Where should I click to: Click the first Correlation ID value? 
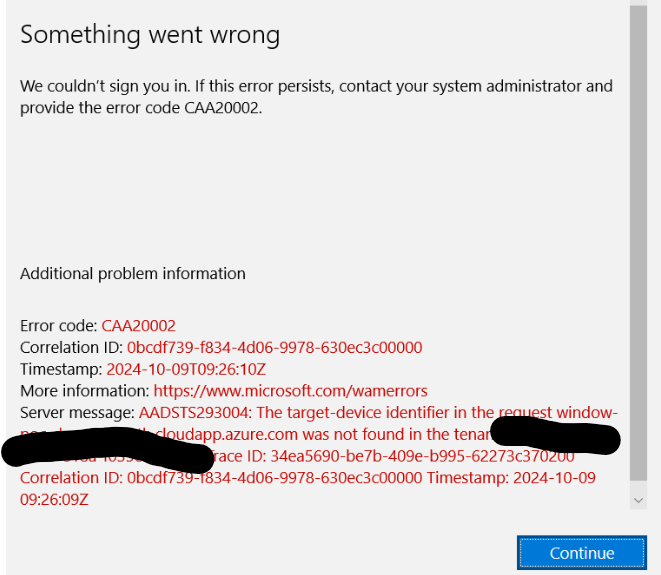[274, 347]
